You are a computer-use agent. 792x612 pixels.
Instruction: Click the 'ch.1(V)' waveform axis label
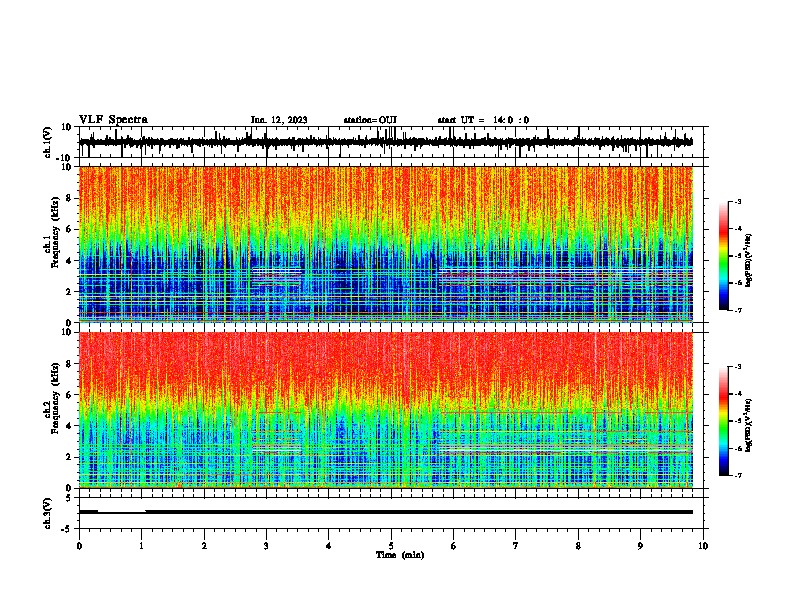click(48, 142)
